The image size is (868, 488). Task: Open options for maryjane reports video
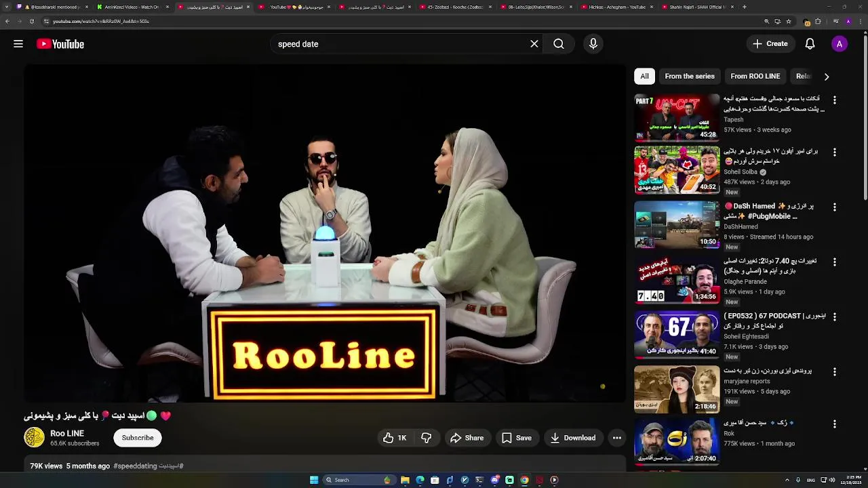[x=835, y=372]
